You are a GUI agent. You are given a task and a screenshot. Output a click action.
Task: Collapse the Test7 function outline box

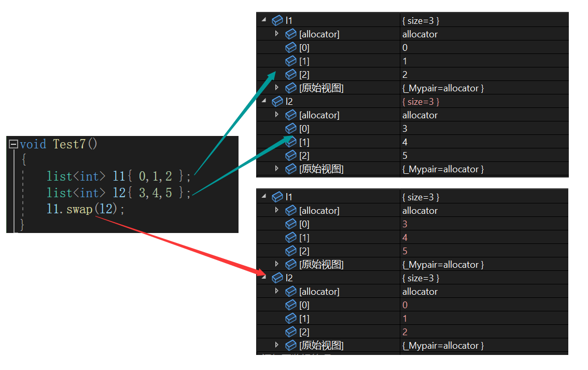(x=13, y=144)
